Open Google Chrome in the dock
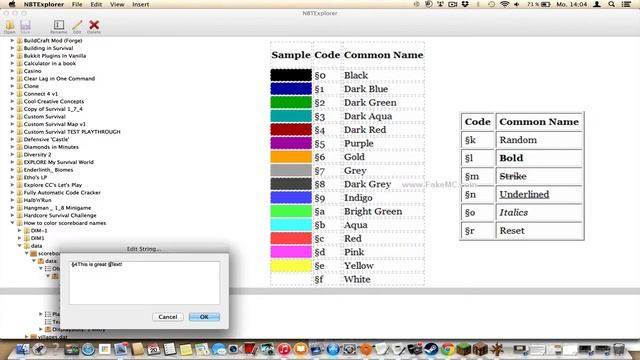Image resolution: width=640 pixels, height=360 pixels. click(x=448, y=349)
